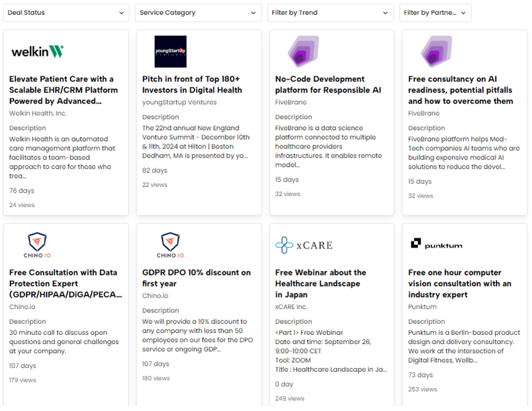Viewport: 532px width, 411px height.
Task: Click FiveBrane logo on No-Code Development card
Action: pyautogui.click(x=303, y=52)
